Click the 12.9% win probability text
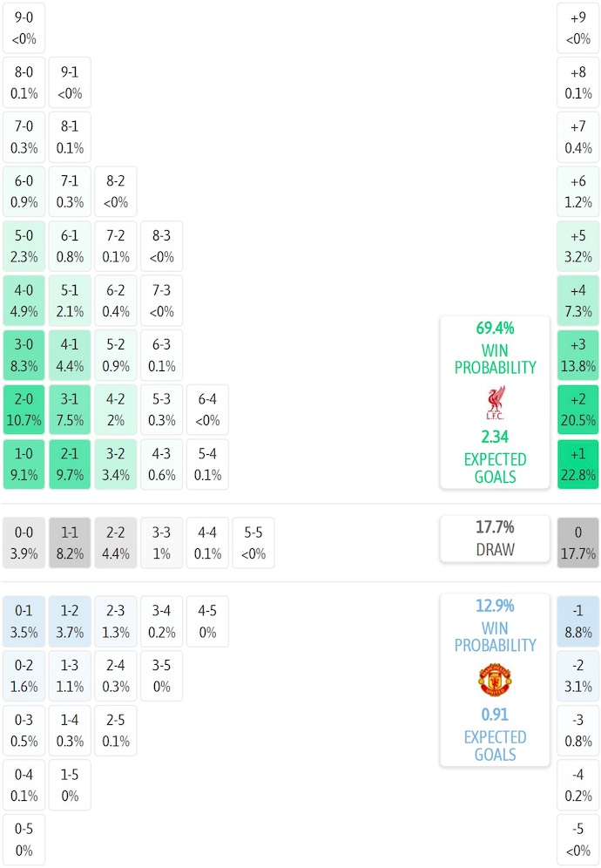 pos(495,606)
